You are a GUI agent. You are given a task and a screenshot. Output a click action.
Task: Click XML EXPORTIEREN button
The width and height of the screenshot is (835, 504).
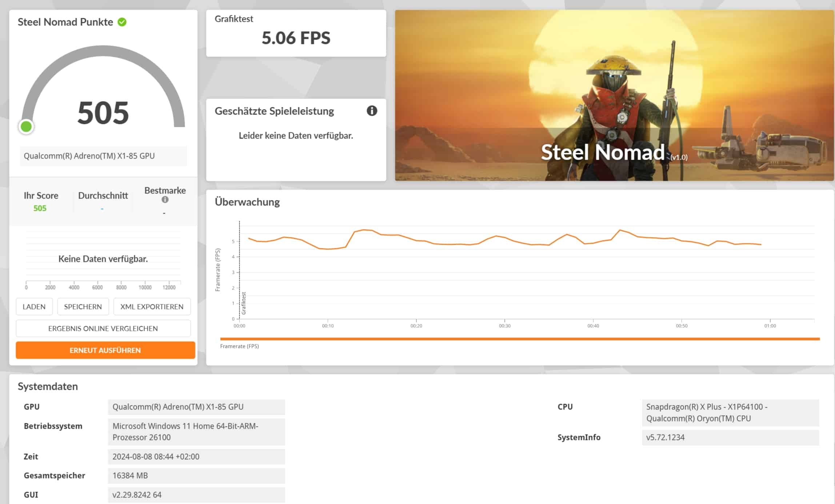pos(152,307)
